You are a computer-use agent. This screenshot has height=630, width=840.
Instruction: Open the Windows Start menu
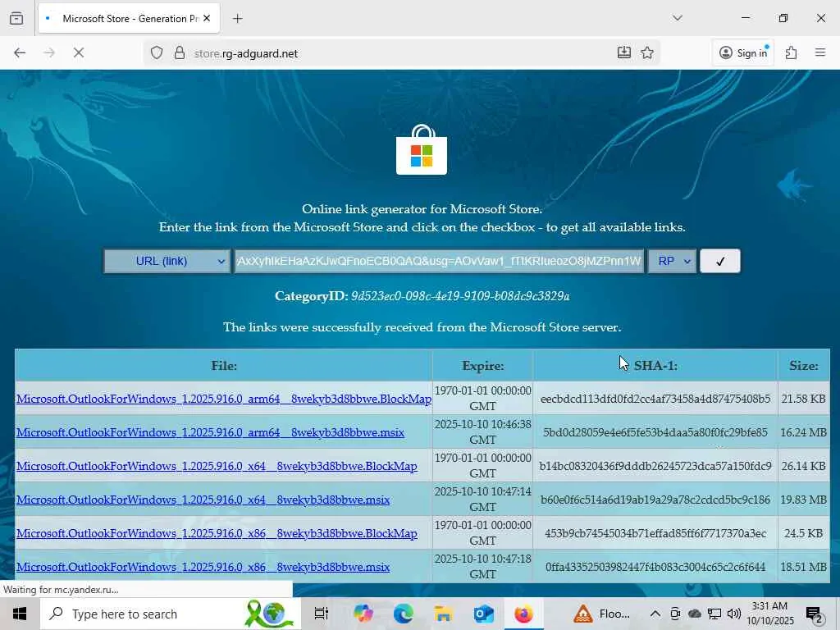(x=20, y=614)
